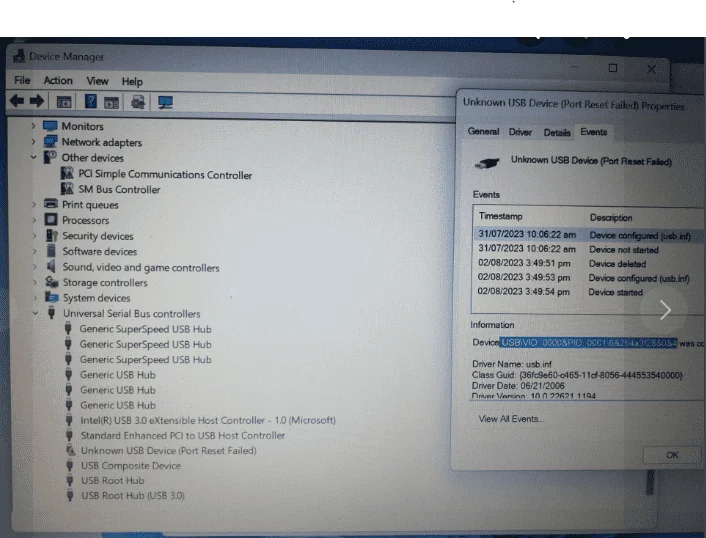Viewport: 706px width, 538px height.
Task: Click the Unknown USB Device warning icon in tree
Action: point(70,450)
